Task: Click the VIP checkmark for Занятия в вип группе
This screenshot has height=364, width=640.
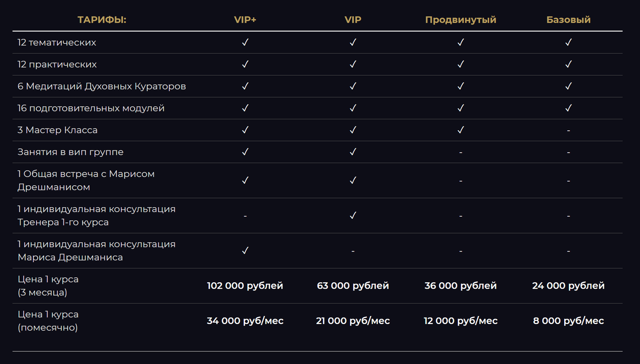Action: (353, 152)
